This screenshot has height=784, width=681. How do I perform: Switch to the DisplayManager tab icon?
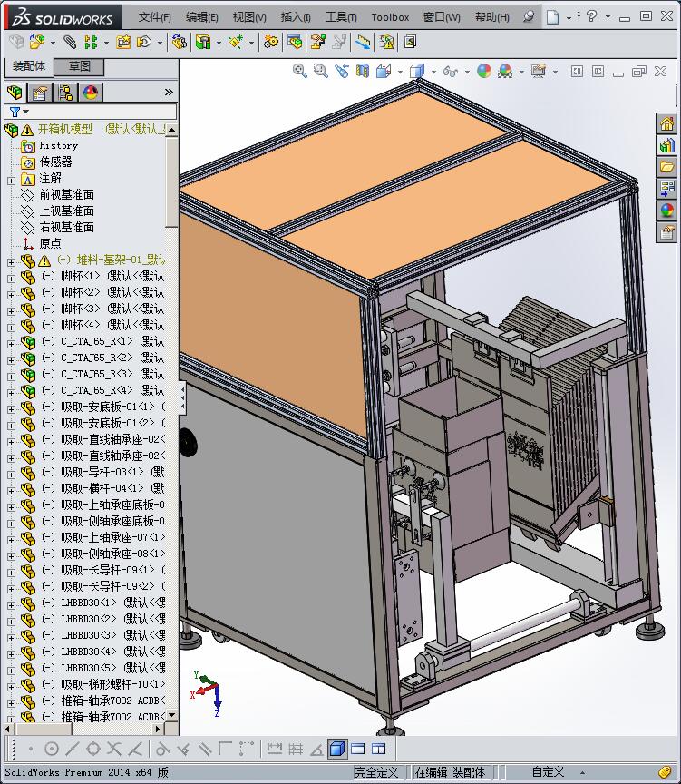91,93
